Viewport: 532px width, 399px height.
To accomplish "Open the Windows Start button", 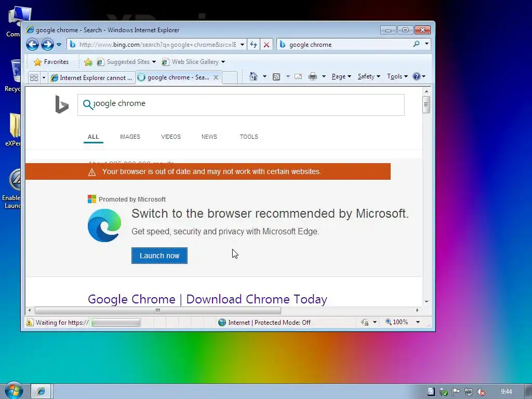I will (14, 391).
